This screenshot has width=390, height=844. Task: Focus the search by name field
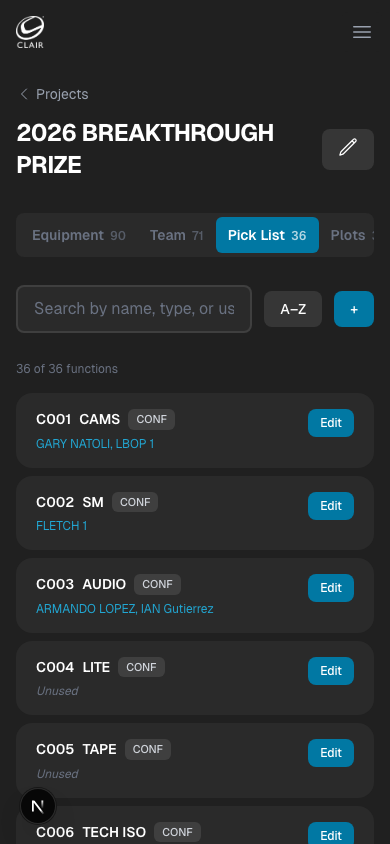click(x=134, y=309)
